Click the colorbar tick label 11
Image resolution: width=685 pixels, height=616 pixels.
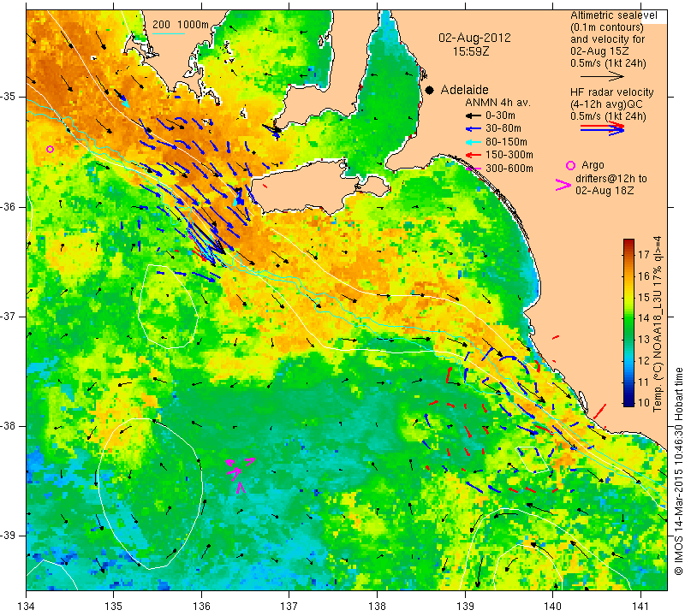pos(644,382)
